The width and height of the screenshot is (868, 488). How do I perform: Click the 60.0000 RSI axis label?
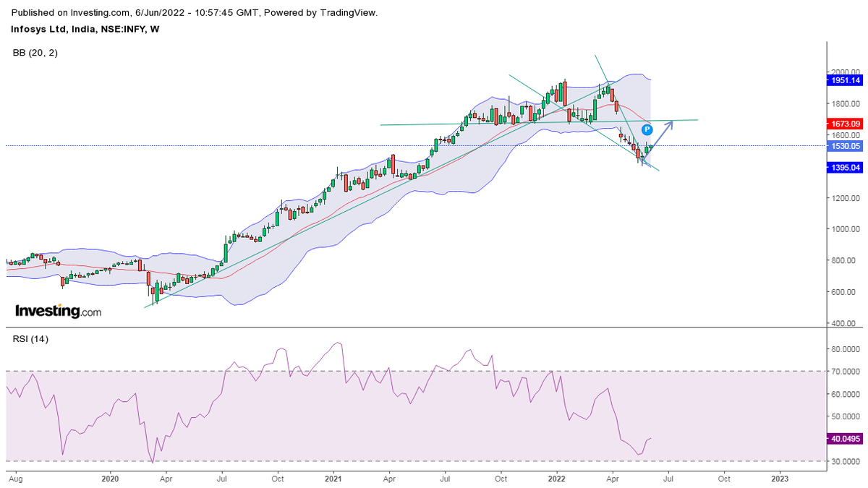coord(846,394)
